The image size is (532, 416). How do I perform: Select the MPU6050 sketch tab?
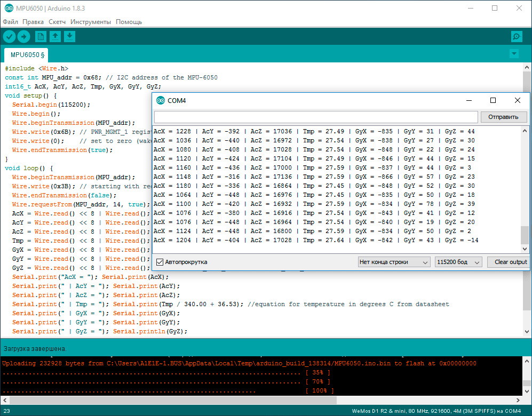click(x=27, y=54)
